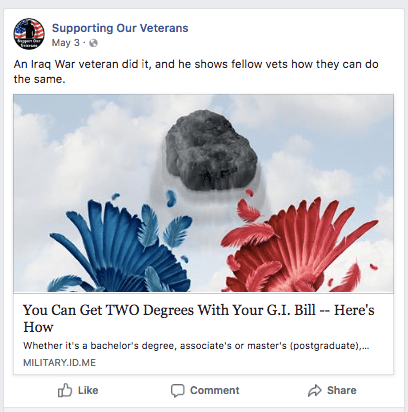Screen dimensions: 408x412
Task: Open the feathers and rock article image
Action: (203, 193)
